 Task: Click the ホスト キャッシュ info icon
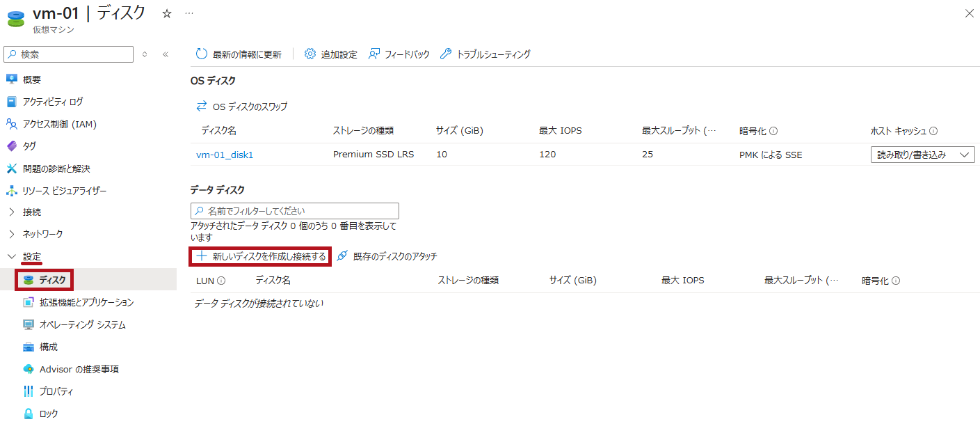(x=933, y=131)
